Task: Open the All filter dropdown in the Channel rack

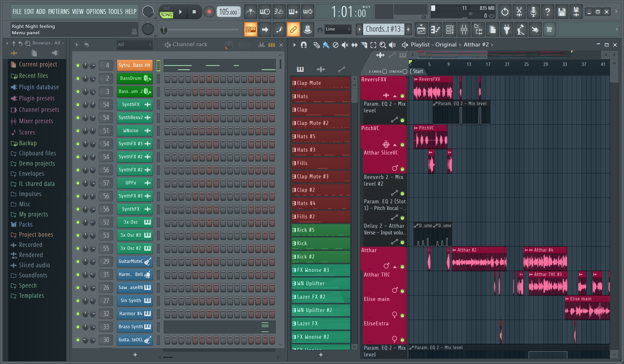Action: (x=135, y=44)
